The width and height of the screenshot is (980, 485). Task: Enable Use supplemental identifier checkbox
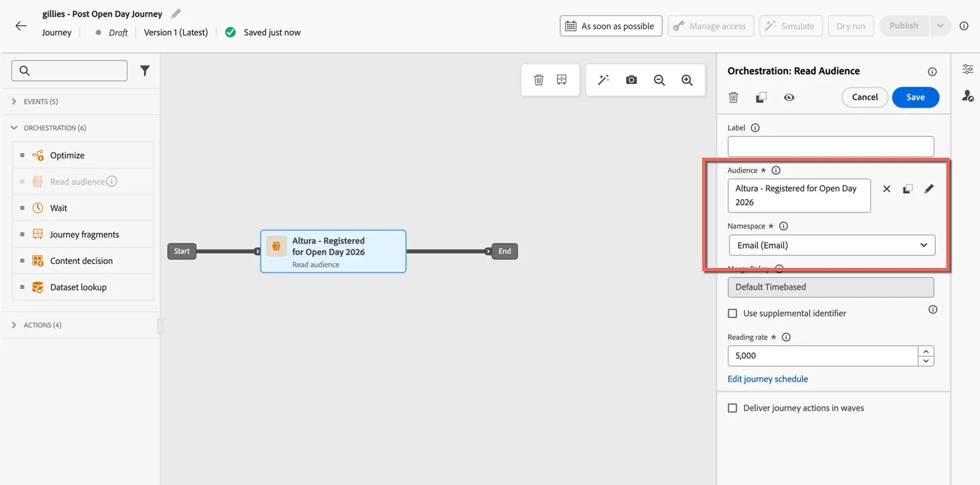click(733, 313)
